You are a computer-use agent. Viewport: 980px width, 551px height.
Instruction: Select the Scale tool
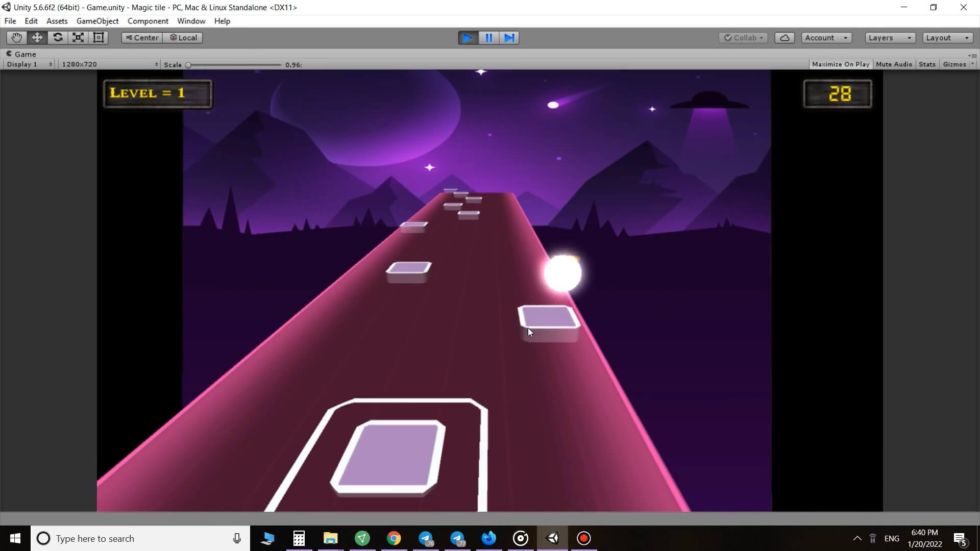point(78,38)
